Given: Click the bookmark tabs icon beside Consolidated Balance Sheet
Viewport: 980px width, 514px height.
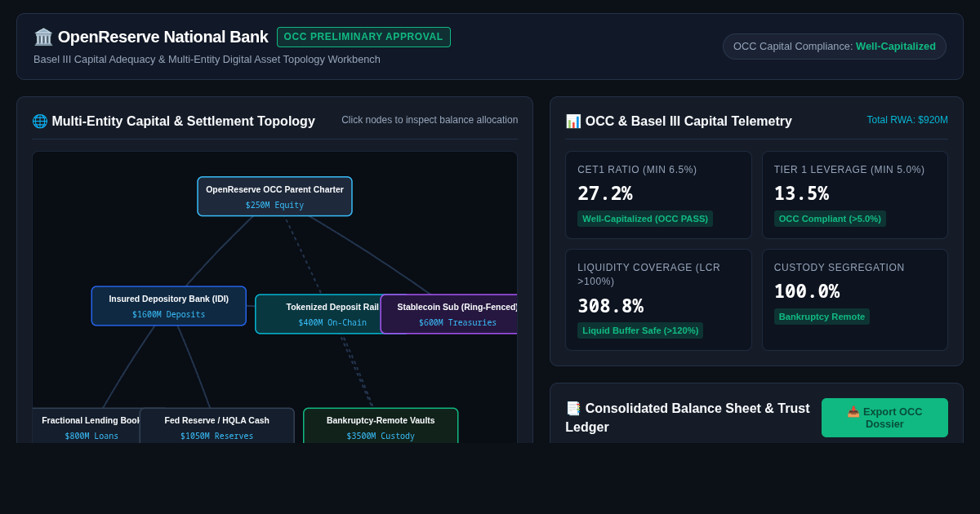Looking at the screenshot, I should coord(573,408).
